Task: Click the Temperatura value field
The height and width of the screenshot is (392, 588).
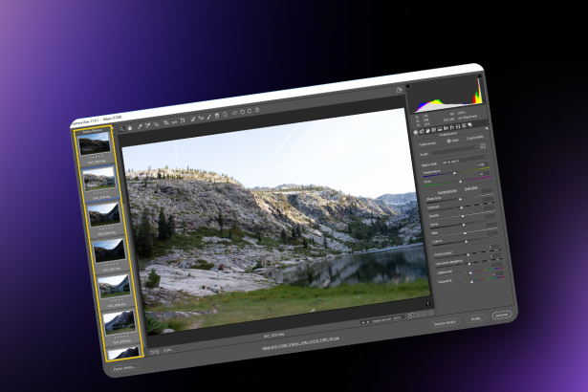Action: [483, 164]
